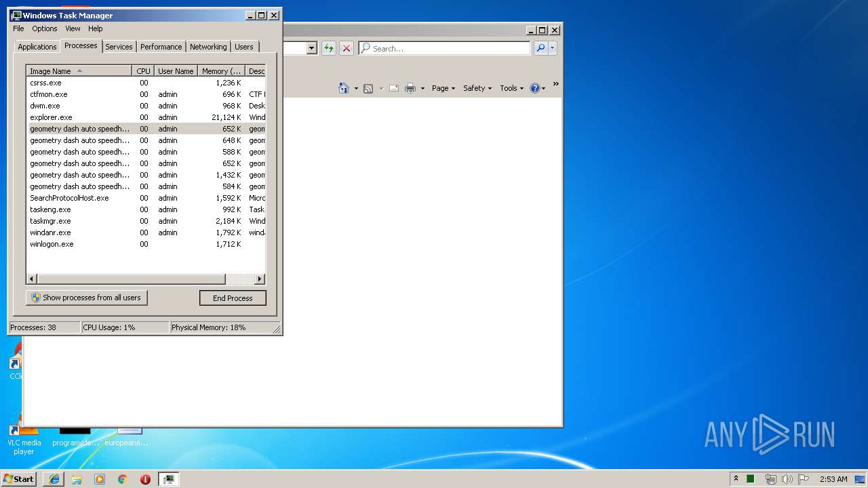The image size is (868, 488).
Task: Click the Action Center flag icon
Action: coord(804,479)
